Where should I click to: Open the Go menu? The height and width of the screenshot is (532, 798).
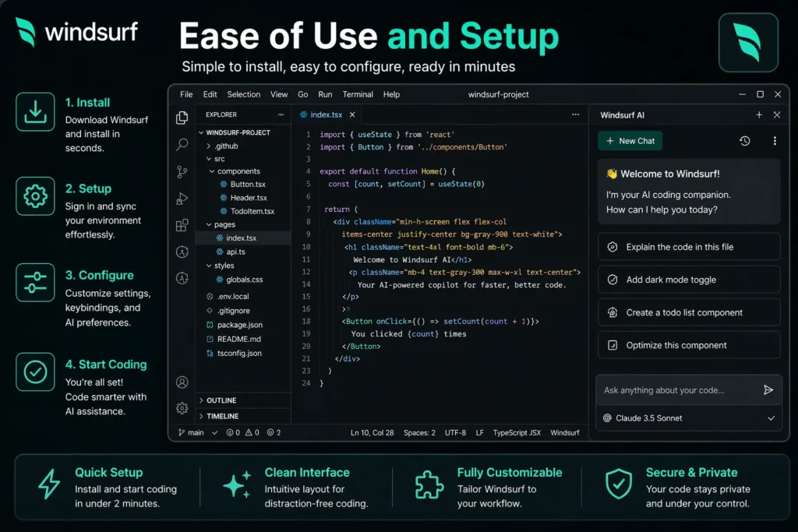pyautogui.click(x=303, y=94)
